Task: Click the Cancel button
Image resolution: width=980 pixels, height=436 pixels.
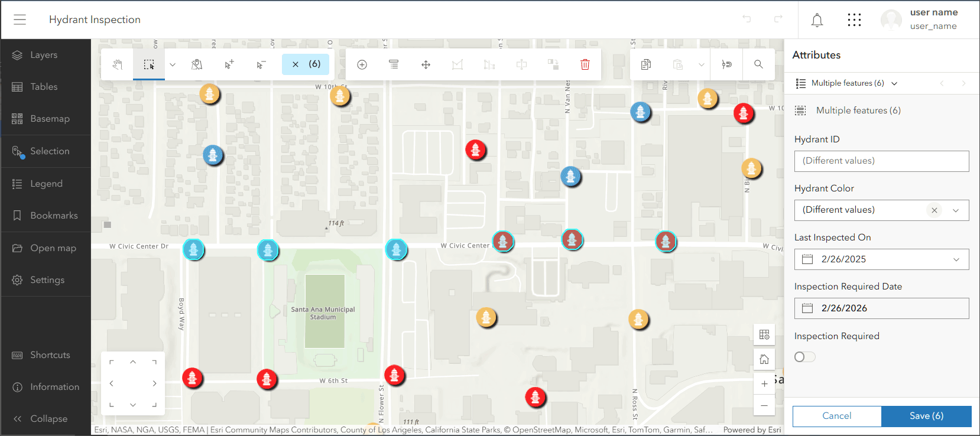Action: (x=837, y=416)
